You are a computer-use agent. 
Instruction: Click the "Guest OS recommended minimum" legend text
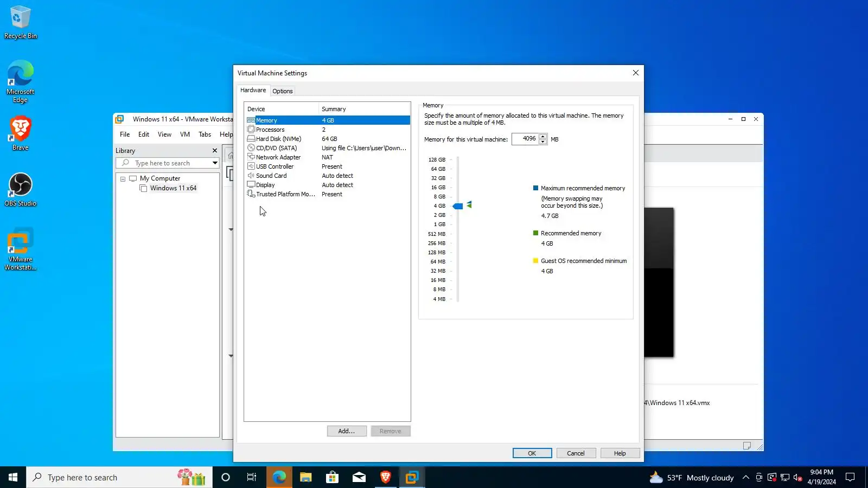click(584, 261)
